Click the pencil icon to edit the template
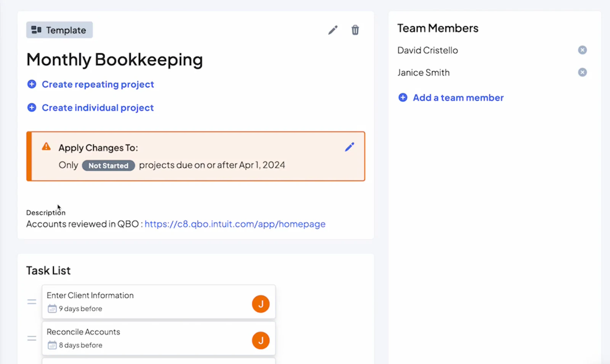 (333, 30)
